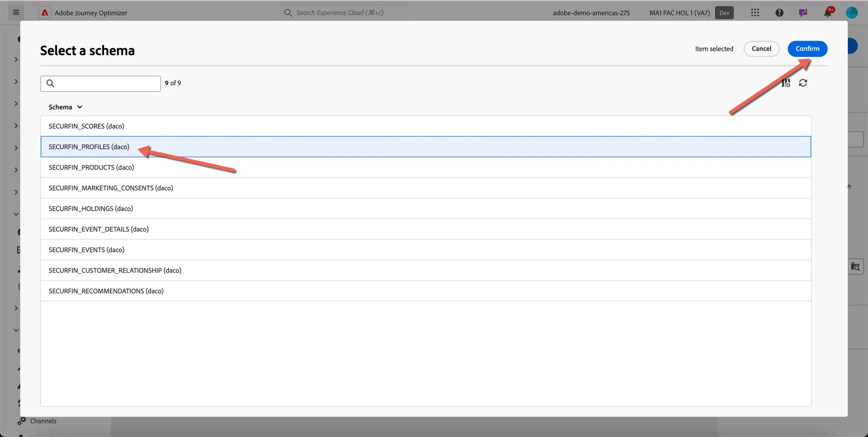The width and height of the screenshot is (868, 437).
Task: Open the app switcher grid
Action: click(755, 13)
